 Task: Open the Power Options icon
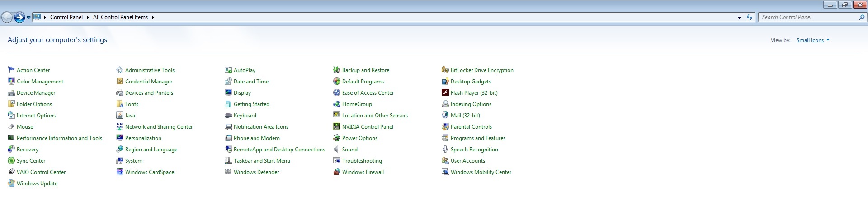click(x=337, y=138)
